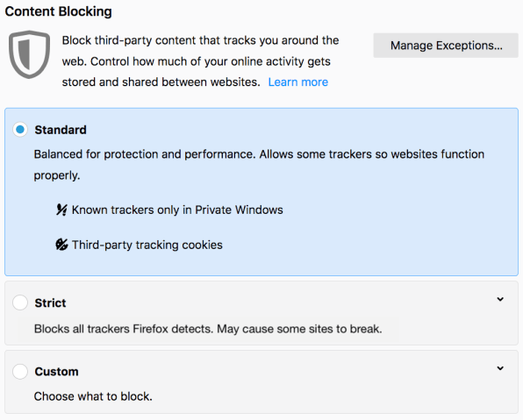Select the Strict blocking option
Viewport: 523px width, 420px height.
(x=20, y=303)
